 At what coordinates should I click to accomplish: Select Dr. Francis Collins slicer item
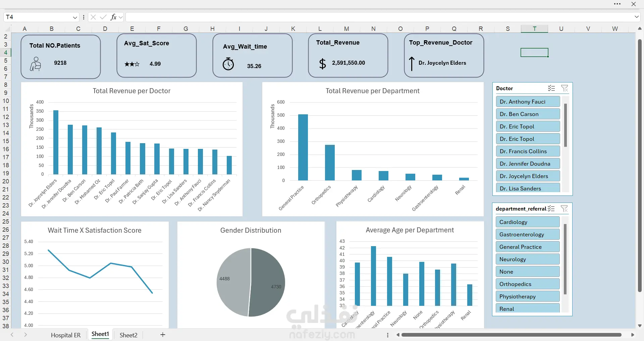click(x=528, y=151)
